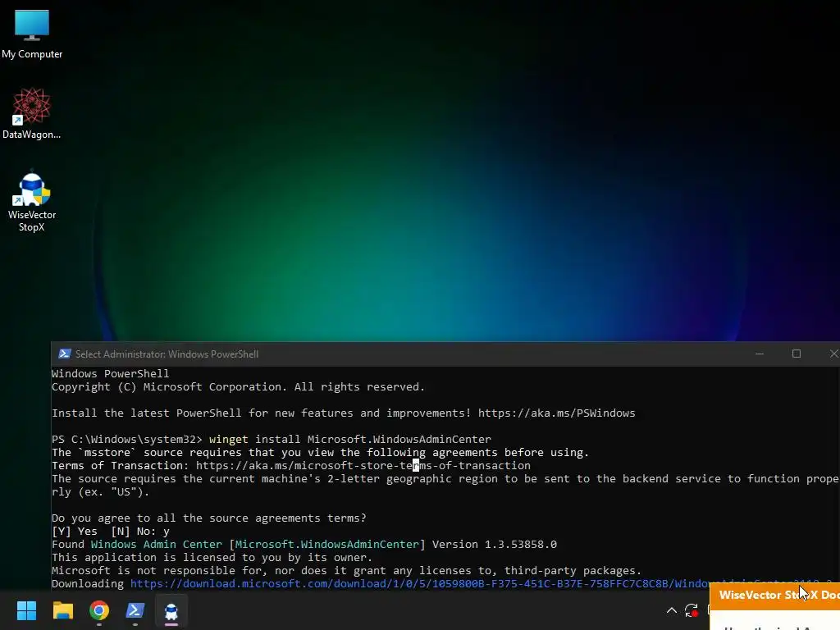The height and width of the screenshot is (630, 840).
Task: Open Google Chrome from the taskbar
Action: tap(99, 610)
